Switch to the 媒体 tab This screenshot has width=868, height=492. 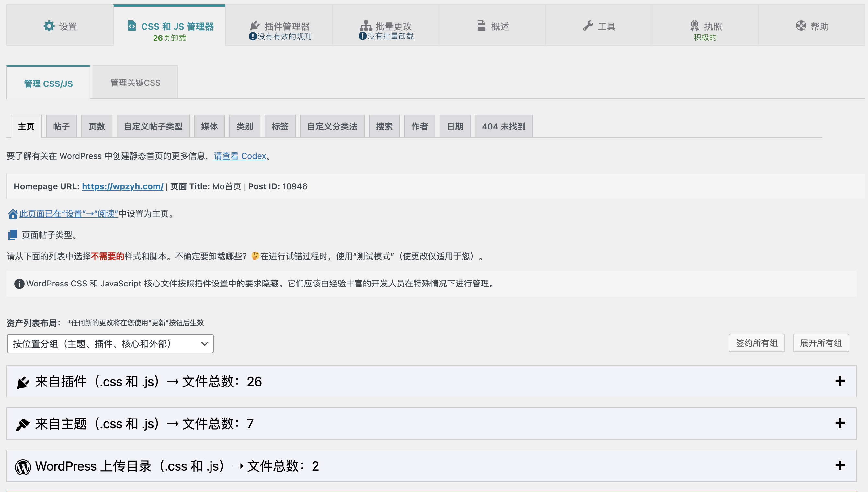click(209, 126)
